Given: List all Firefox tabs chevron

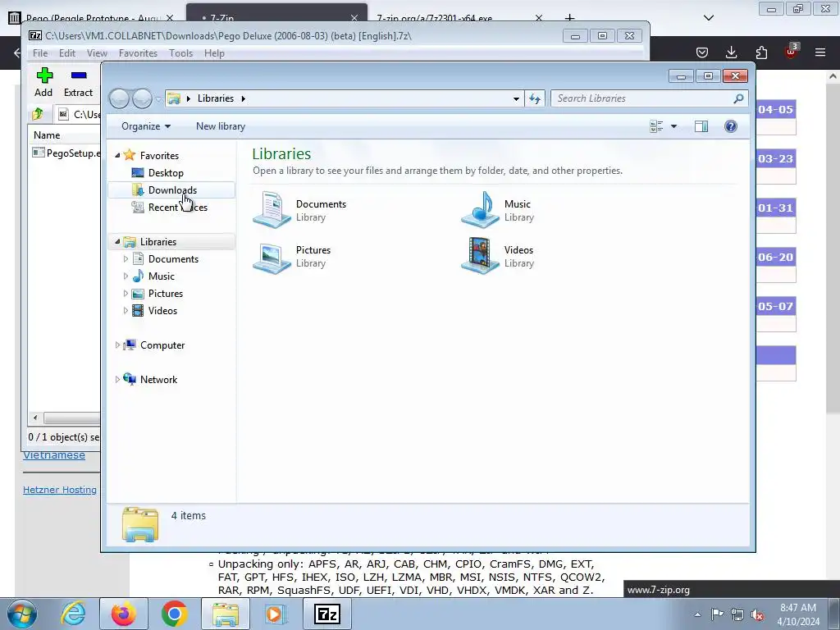Looking at the screenshot, I should pyautogui.click(x=708, y=18).
